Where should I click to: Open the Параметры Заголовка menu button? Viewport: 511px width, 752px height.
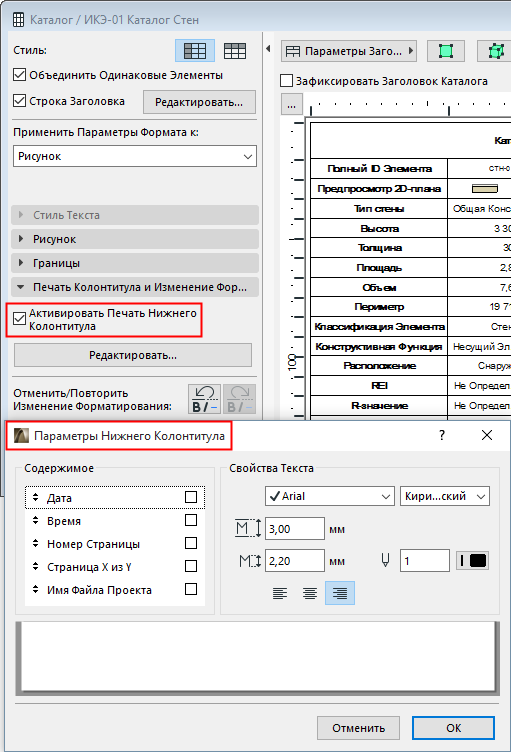349,51
